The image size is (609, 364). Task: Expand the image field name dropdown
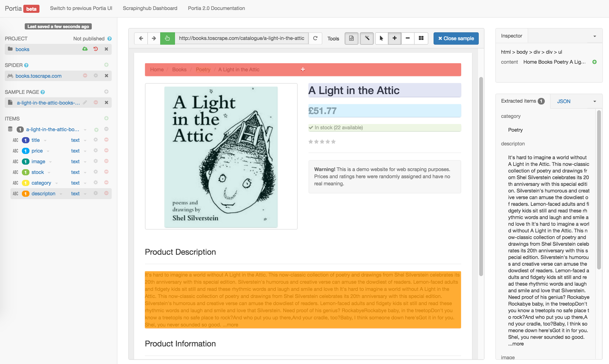[x=50, y=162]
